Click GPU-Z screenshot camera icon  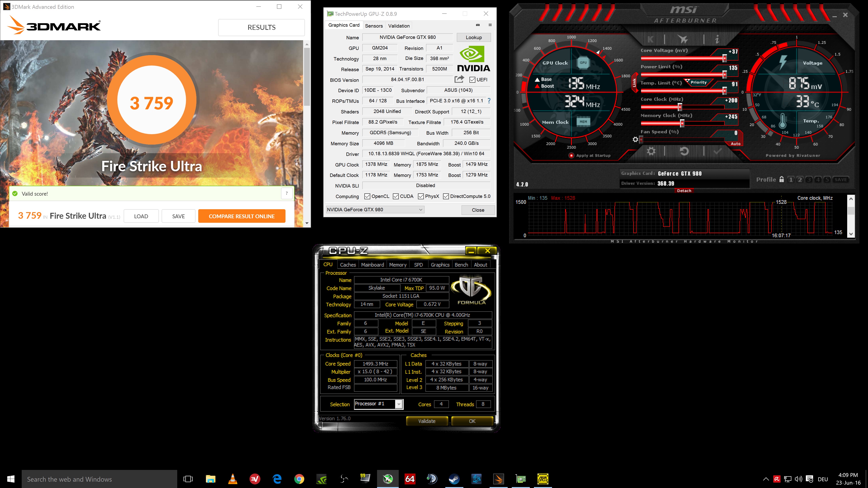[478, 25]
